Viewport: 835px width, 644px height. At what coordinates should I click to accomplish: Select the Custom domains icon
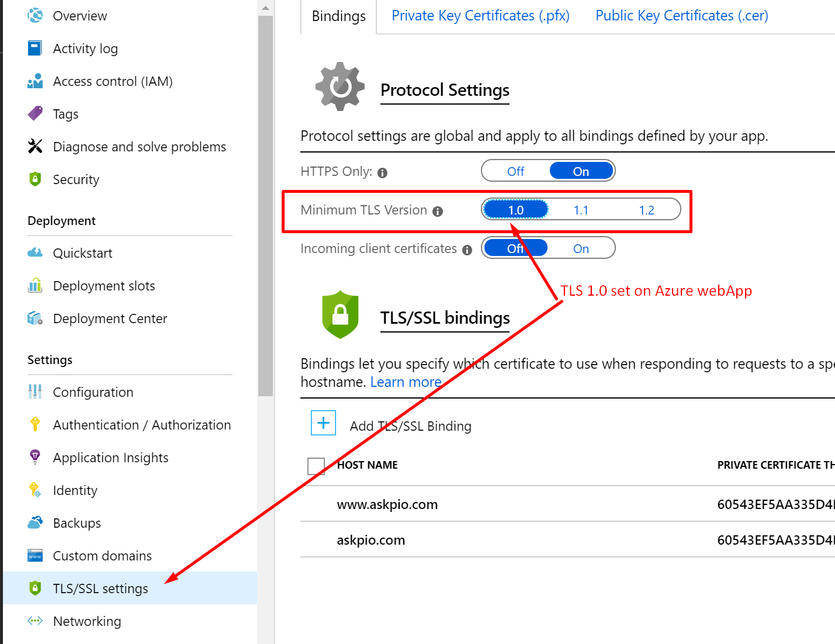[x=35, y=555]
